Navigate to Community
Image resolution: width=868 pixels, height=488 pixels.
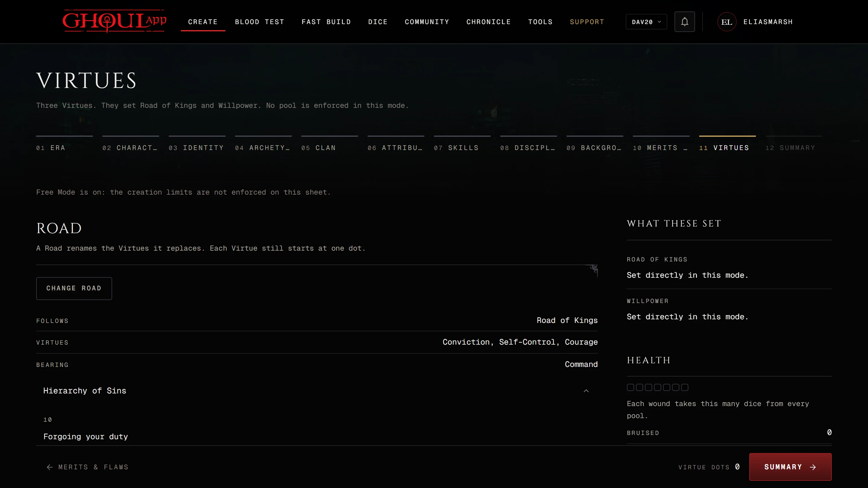(x=427, y=22)
